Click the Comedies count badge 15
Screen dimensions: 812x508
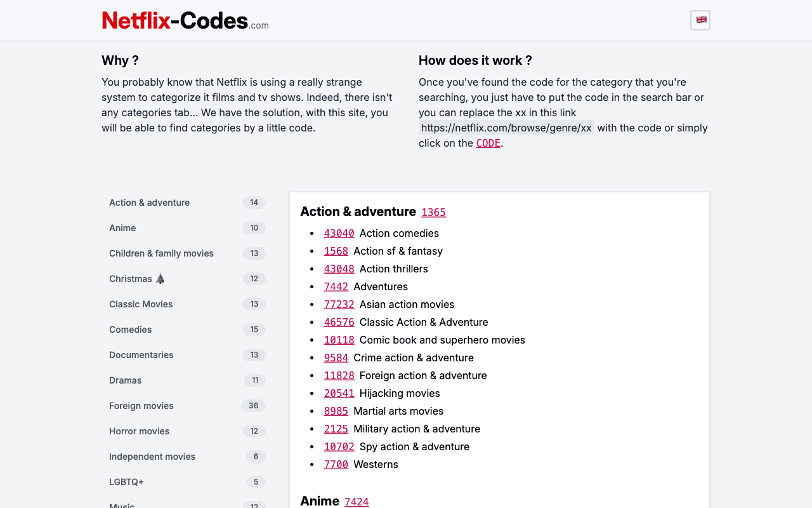click(254, 330)
